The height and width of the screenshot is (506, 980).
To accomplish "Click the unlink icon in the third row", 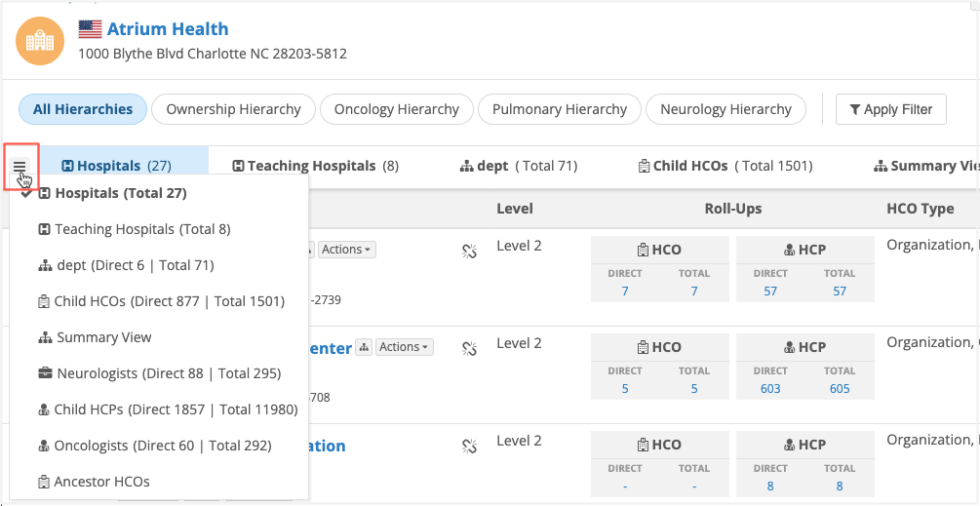I will pyautogui.click(x=469, y=447).
